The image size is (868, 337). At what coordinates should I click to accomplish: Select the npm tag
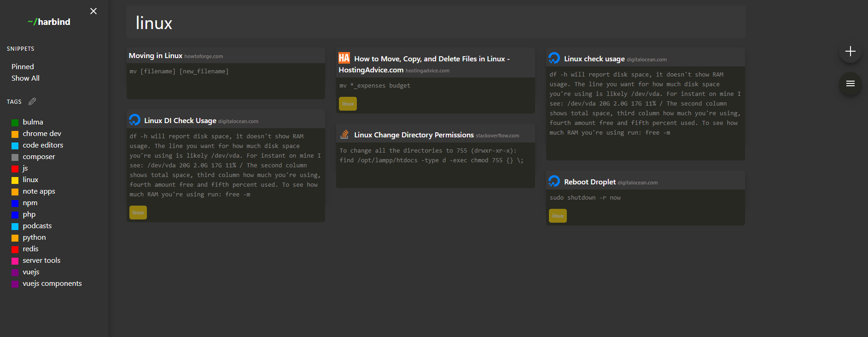[30, 203]
